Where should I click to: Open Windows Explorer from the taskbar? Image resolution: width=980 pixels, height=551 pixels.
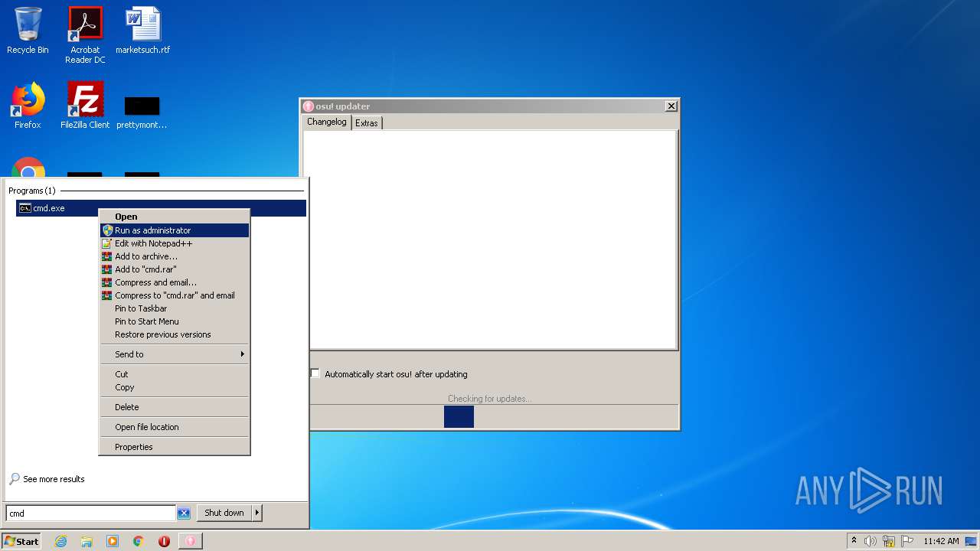pos(87,541)
